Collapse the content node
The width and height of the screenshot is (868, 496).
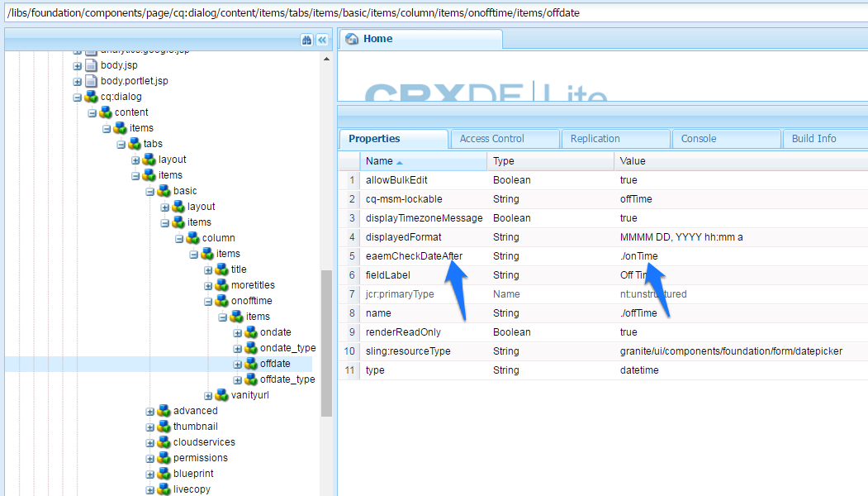92,113
